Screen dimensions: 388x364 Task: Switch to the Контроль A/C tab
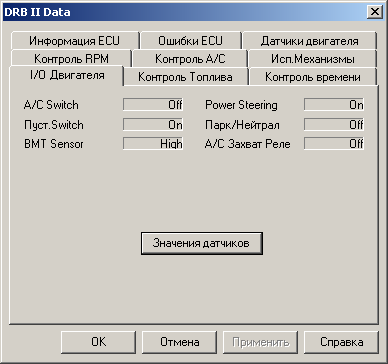tap(190, 59)
